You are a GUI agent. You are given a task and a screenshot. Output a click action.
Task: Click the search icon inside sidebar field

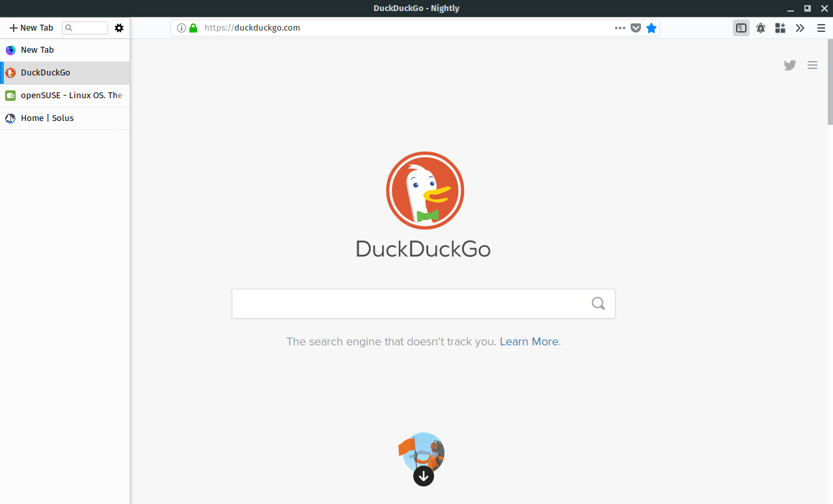coord(69,28)
